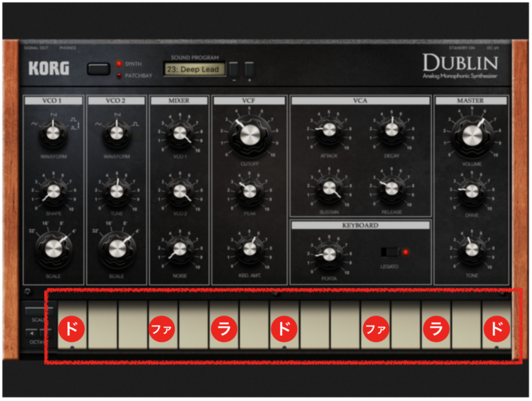Click the KEYBOARD section header
Viewport: 532px width, 401px height.
coord(360,225)
